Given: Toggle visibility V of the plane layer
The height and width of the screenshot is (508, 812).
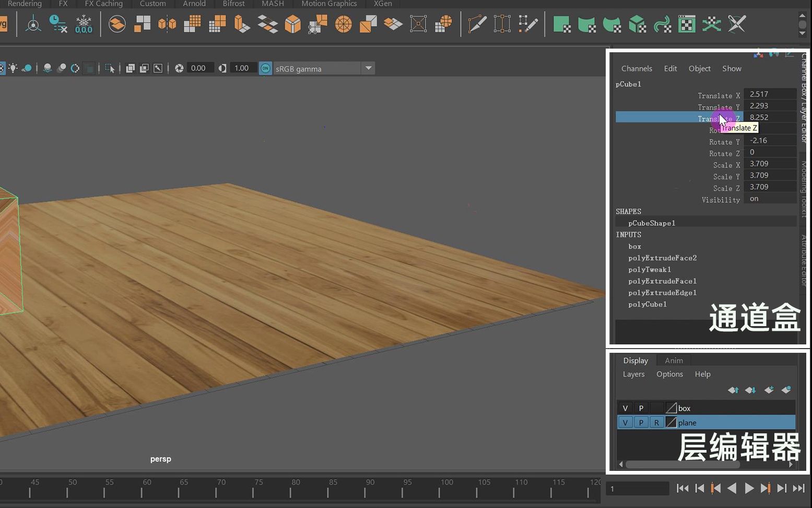Looking at the screenshot, I should click(625, 422).
